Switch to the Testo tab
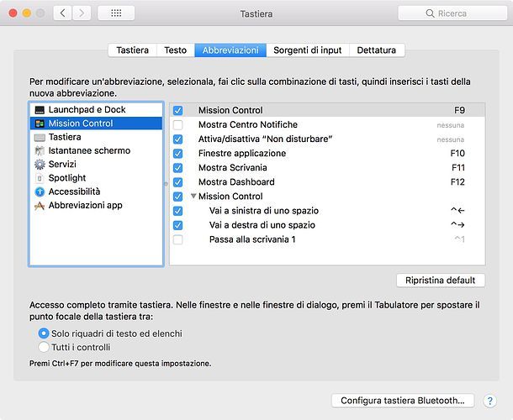Screen dimensions: 513x420 pyautogui.click(x=176, y=50)
